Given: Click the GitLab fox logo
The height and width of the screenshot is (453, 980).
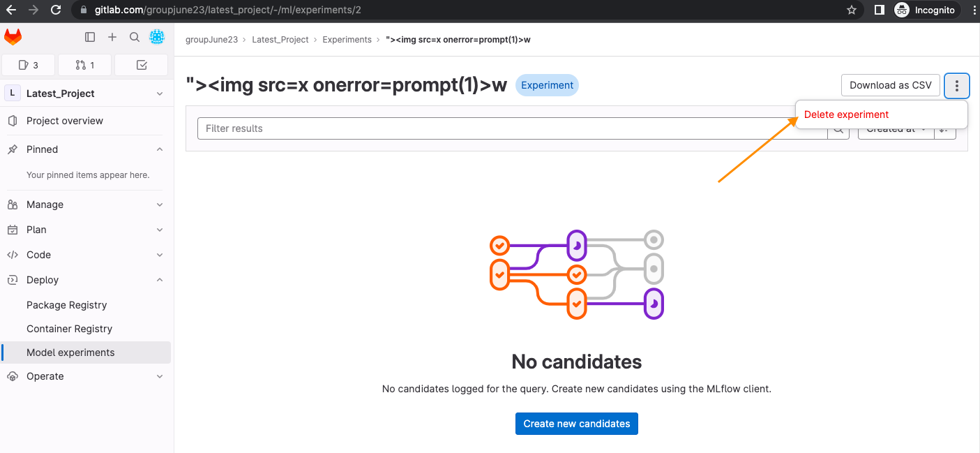Looking at the screenshot, I should point(13,37).
